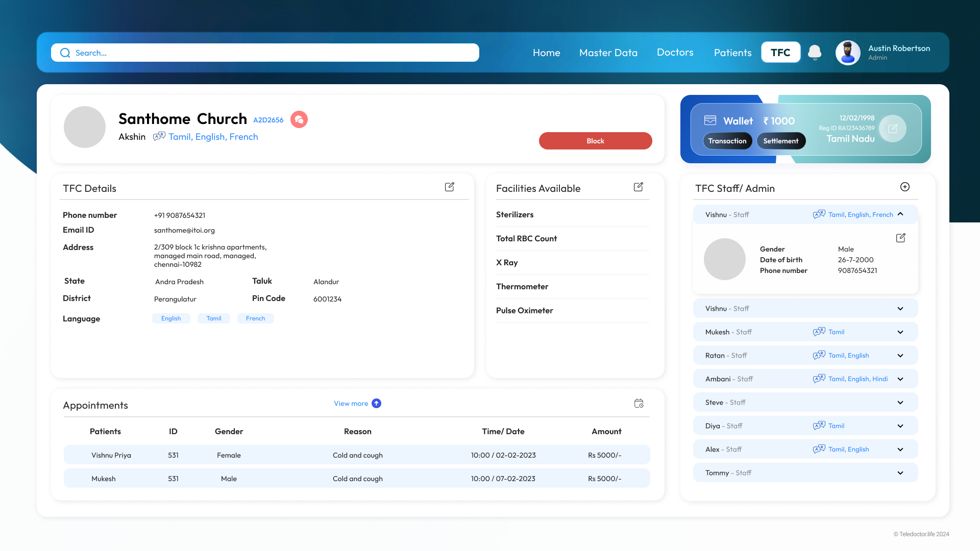Click the red Block button

tap(595, 141)
